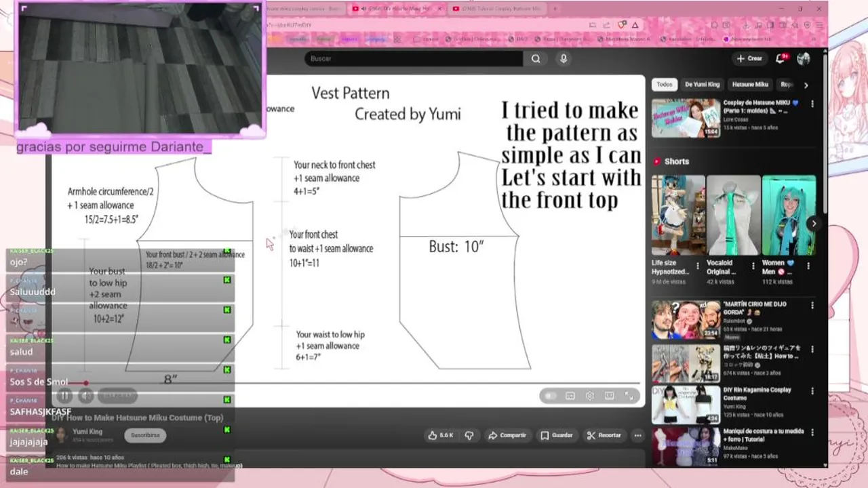Viewport: 868px width, 488px height.
Task: Click the Recortar clip button
Action: 604,435
